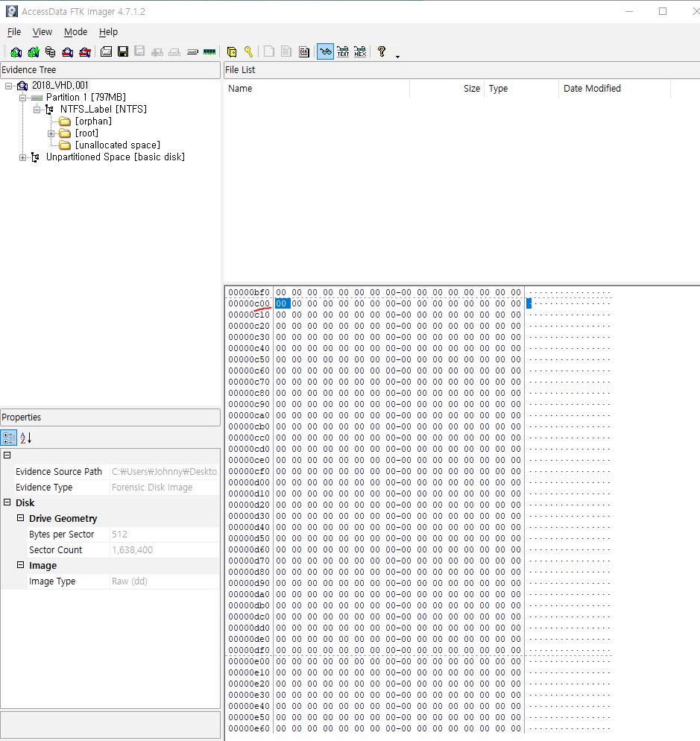
Task: Sort file list by Name column
Action: (x=317, y=89)
